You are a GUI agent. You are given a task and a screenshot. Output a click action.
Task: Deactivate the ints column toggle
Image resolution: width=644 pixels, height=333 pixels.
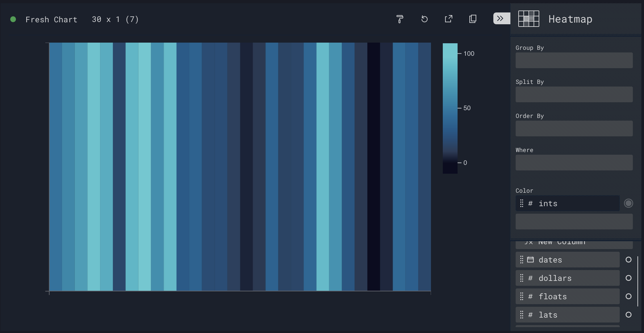coord(629,203)
